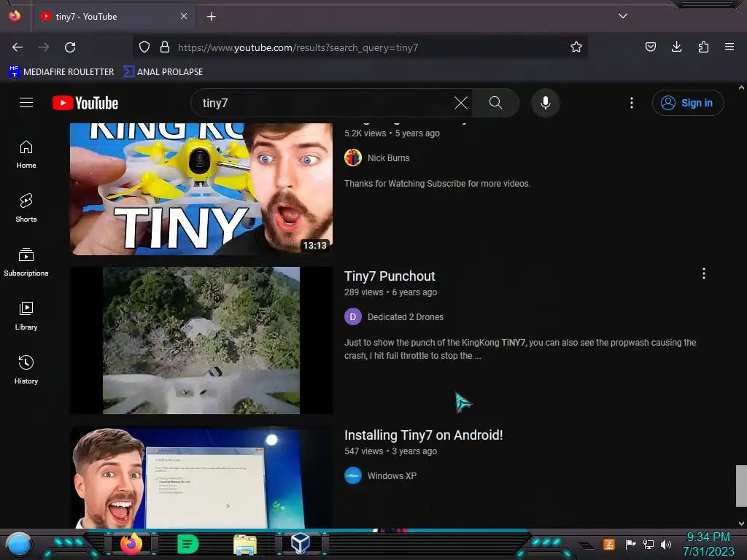Go to Home in YouTube sidebar

pos(26,155)
